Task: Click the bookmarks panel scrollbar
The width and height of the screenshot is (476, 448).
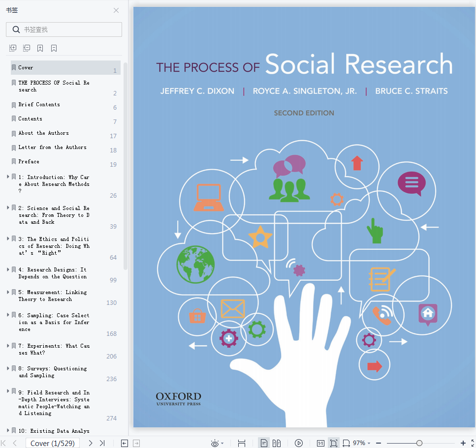Action: pos(126,166)
